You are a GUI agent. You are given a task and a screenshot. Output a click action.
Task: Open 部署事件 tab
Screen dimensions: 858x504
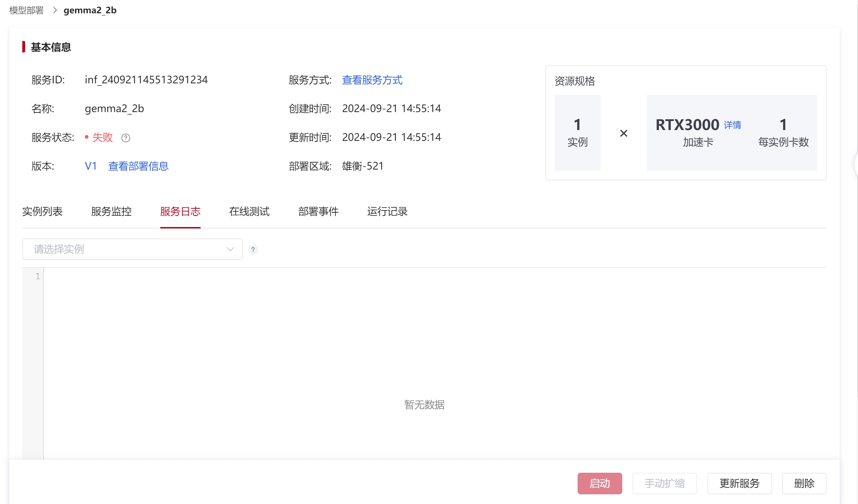318,211
